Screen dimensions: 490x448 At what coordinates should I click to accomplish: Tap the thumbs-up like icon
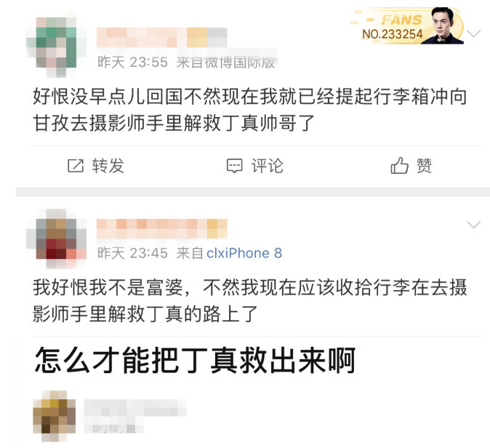tap(399, 165)
